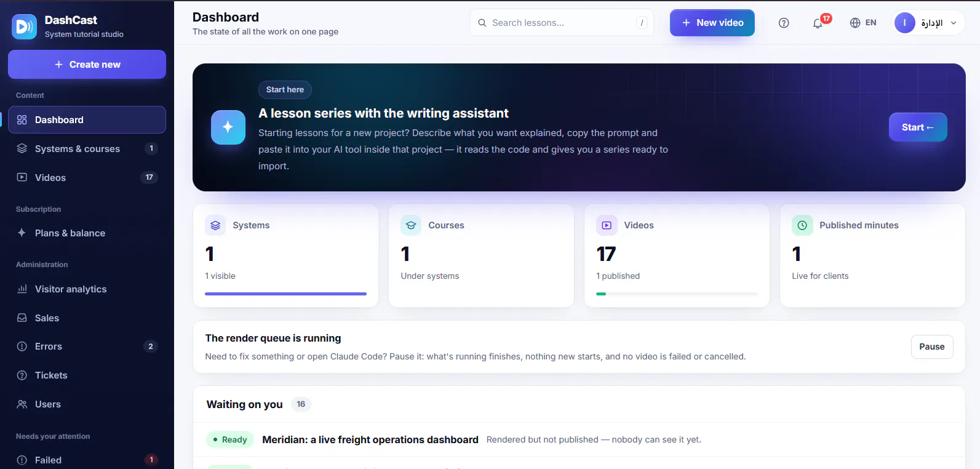Viewport: 980px width, 469px height.
Task: Click the Videos play icon in sidebar
Action: [x=22, y=177]
